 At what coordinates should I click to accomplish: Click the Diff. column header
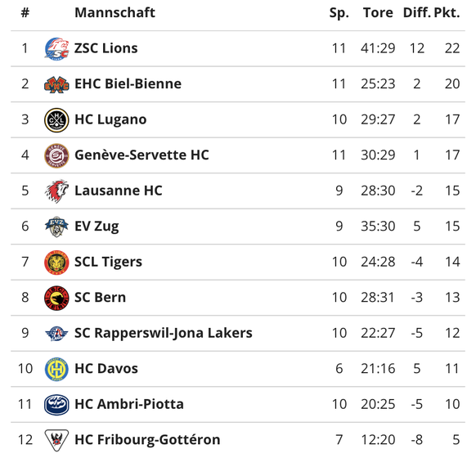[417, 13]
